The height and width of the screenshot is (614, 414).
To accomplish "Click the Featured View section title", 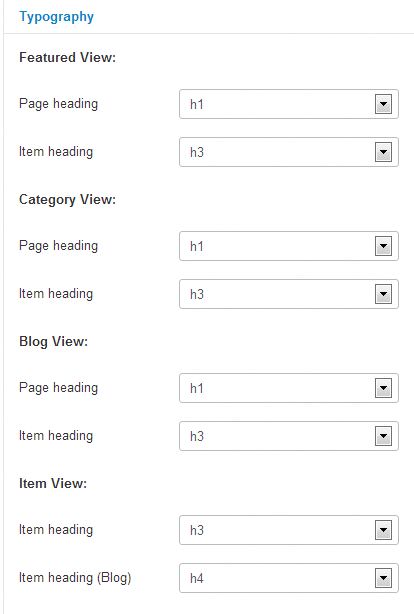I will [67, 58].
